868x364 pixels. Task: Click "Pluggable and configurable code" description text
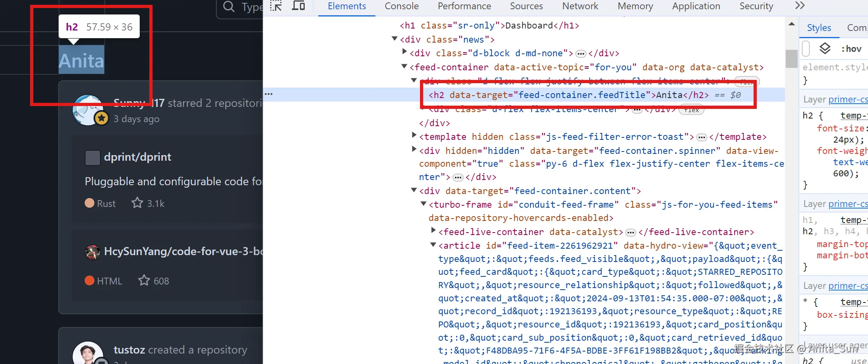173,182
